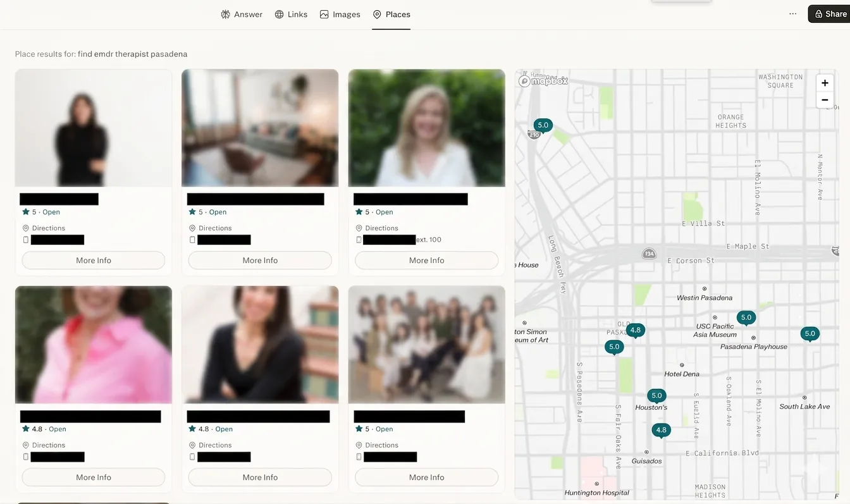The height and width of the screenshot is (504, 850).
Task: Get Directions for group photo listing
Action: [x=376, y=445]
